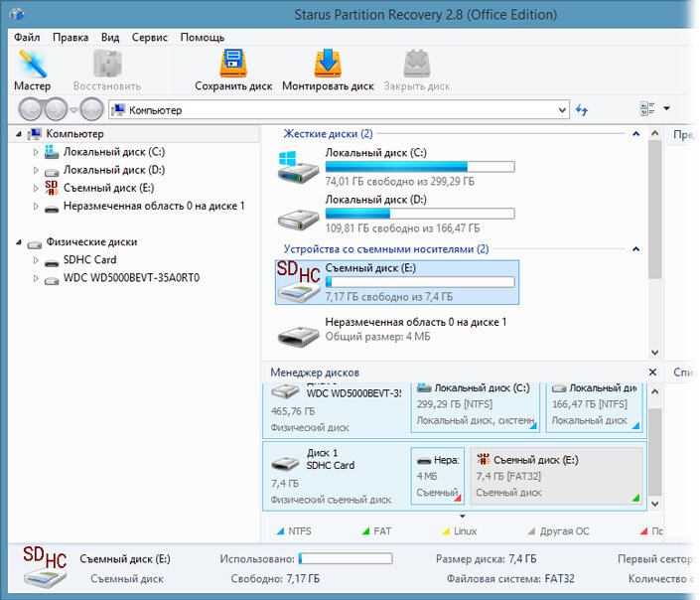Click Сохранить диск floppy icon
This screenshot has width=700, height=600.
coord(233,63)
